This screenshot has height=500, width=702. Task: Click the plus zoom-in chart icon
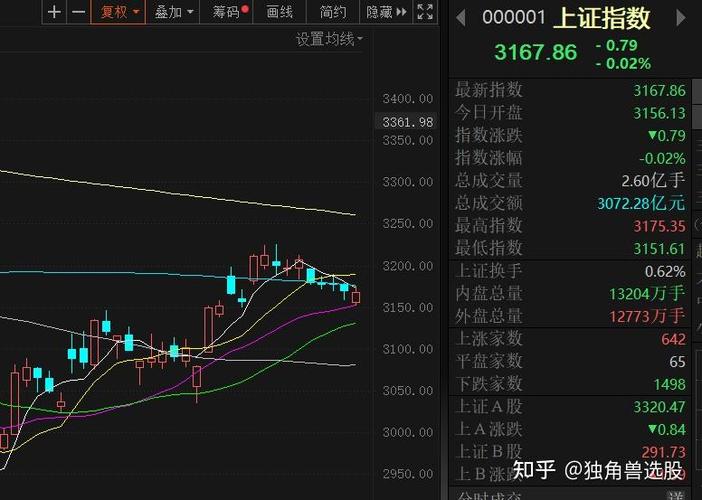point(55,12)
